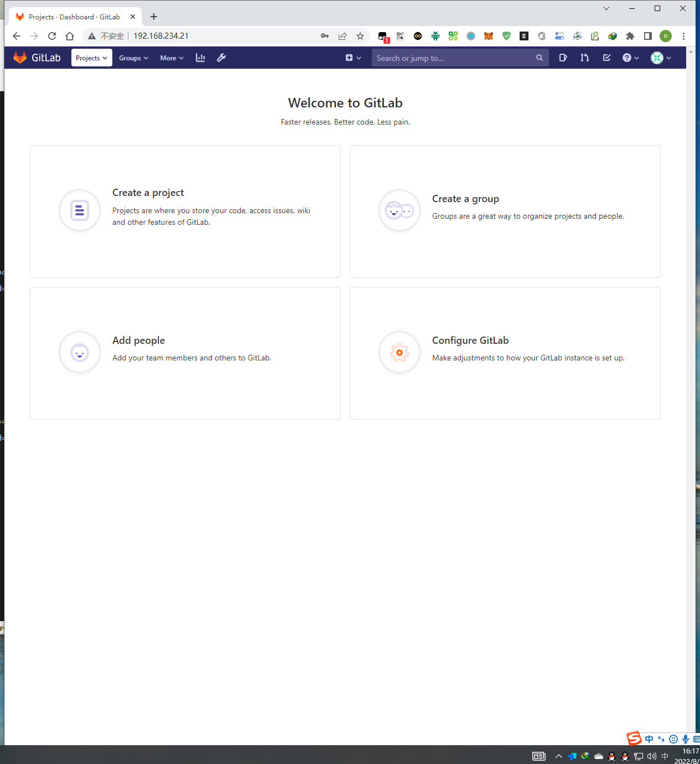Open the QR code extension icon
The width and height of the screenshot is (700, 764).
(400, 36)
